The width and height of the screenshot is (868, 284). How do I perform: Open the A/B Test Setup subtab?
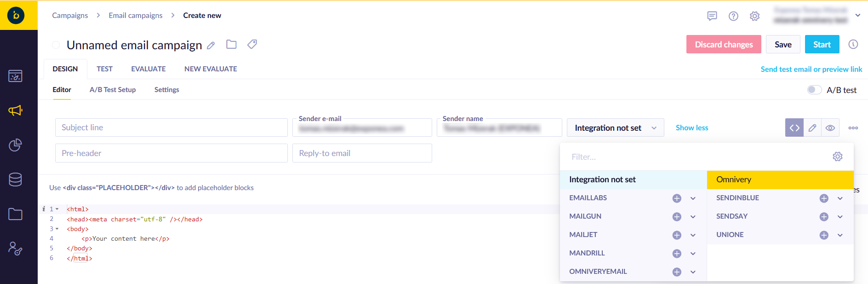tap(113, 90)
